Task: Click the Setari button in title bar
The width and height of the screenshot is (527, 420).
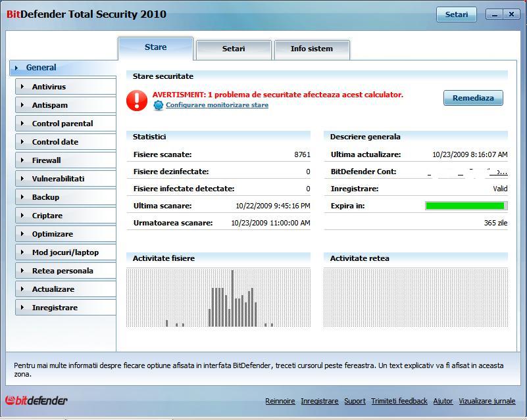Action: pyautogui.click(x=457, y=14)
